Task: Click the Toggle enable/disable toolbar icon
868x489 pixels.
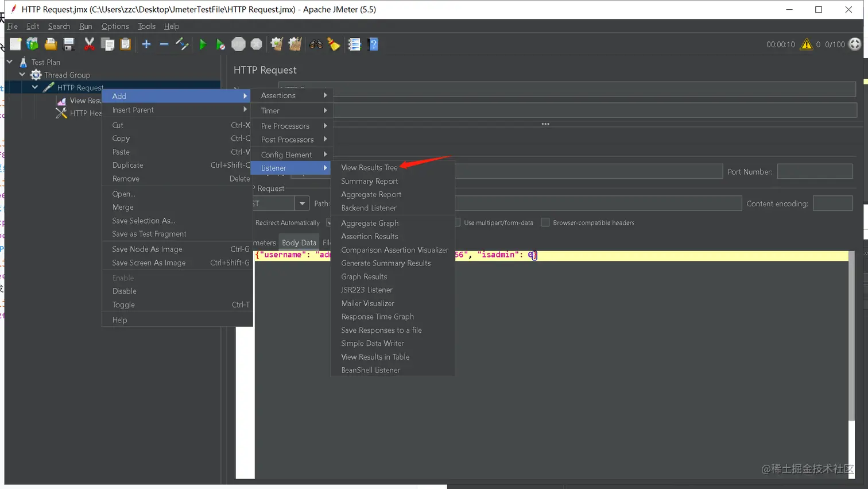Action: (182, 44)
